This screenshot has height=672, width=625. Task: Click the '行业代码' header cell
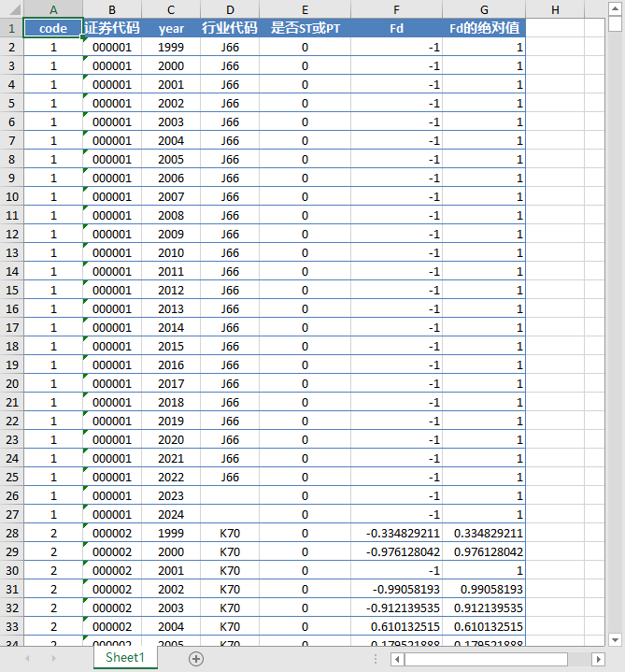coord(230,28)
